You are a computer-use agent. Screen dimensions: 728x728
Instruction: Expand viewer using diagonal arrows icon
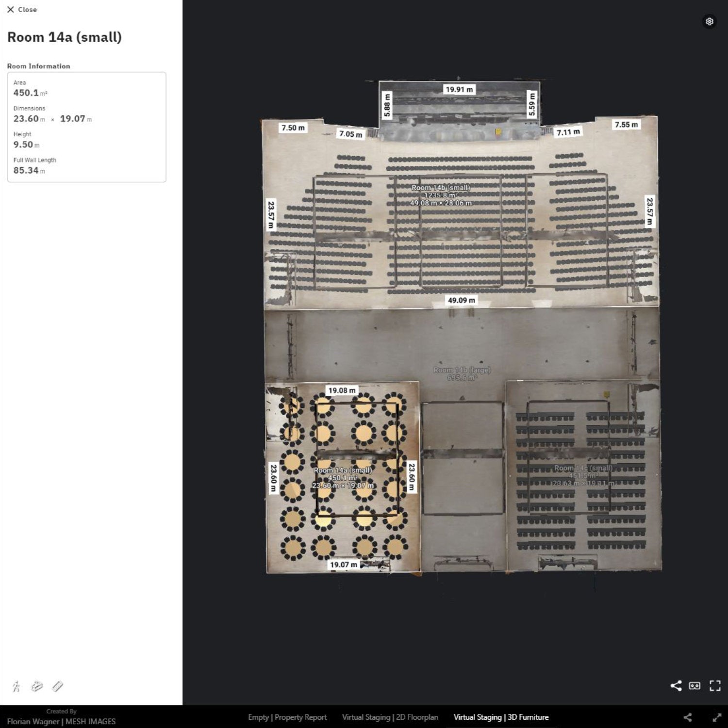[717, 717]
